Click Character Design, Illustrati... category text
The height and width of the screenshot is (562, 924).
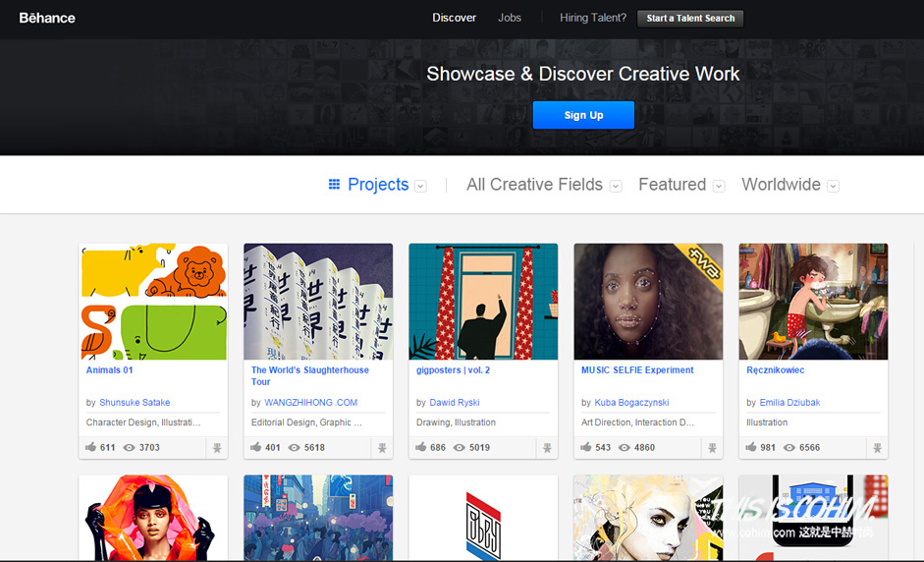[143, 422]
